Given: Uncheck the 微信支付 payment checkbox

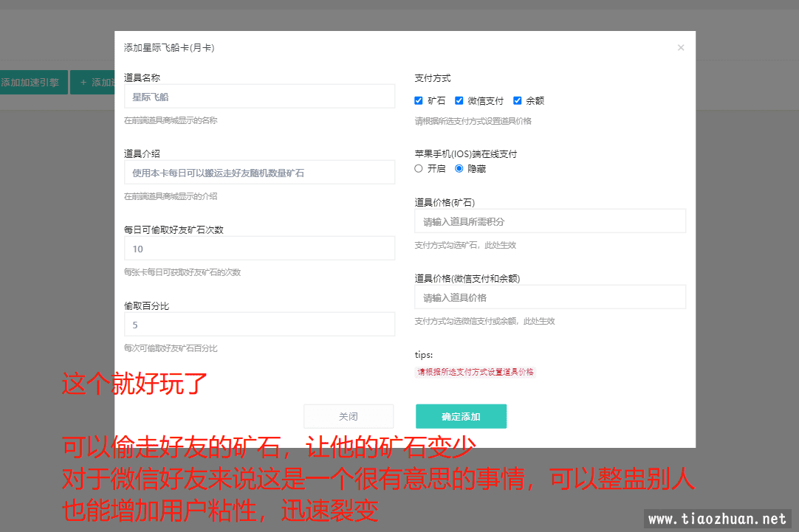Looking at the screenshot, I should click(459, 100).
